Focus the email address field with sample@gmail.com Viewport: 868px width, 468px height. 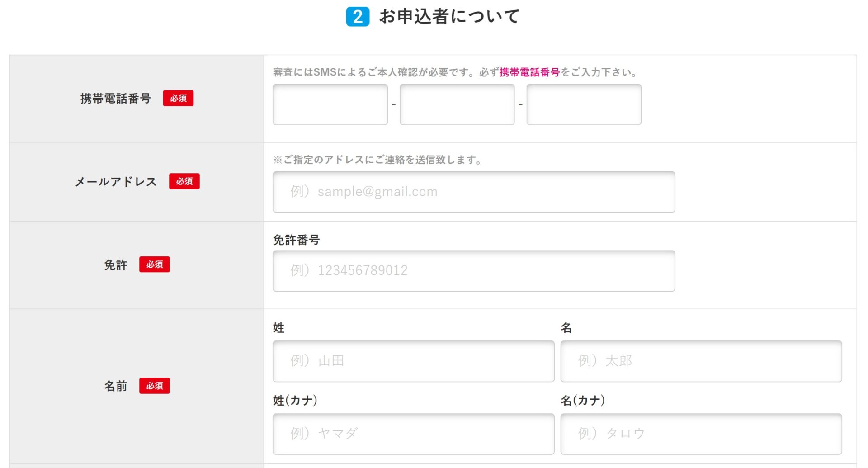click(474, 192)
